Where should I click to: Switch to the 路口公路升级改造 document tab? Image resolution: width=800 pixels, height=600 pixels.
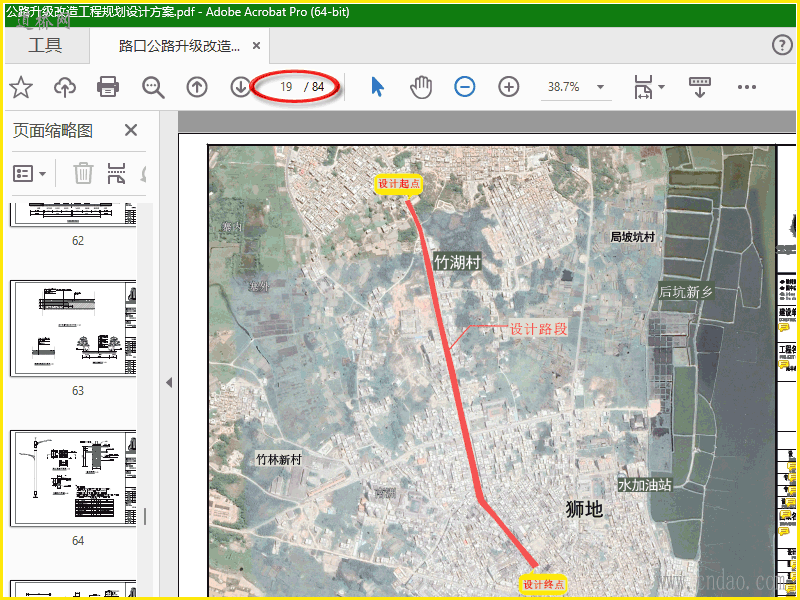[x=179, y=46]
